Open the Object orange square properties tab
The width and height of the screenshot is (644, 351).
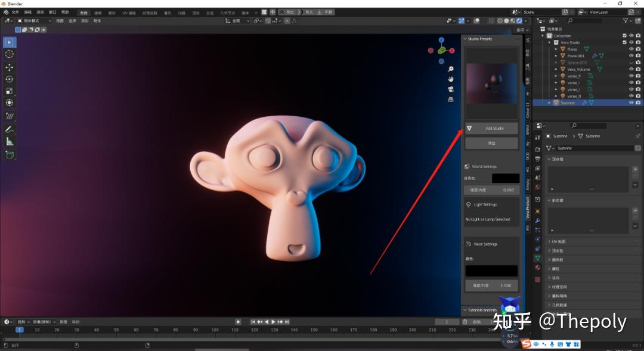point(538,211)
